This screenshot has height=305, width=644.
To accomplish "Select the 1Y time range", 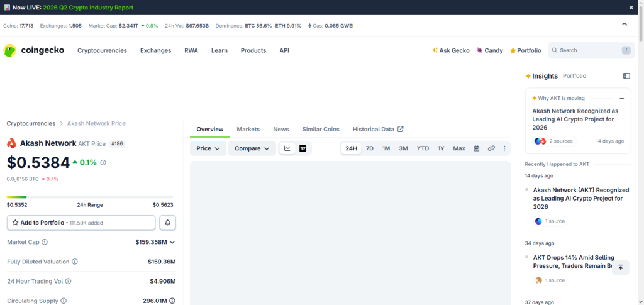I will point(441,148).
